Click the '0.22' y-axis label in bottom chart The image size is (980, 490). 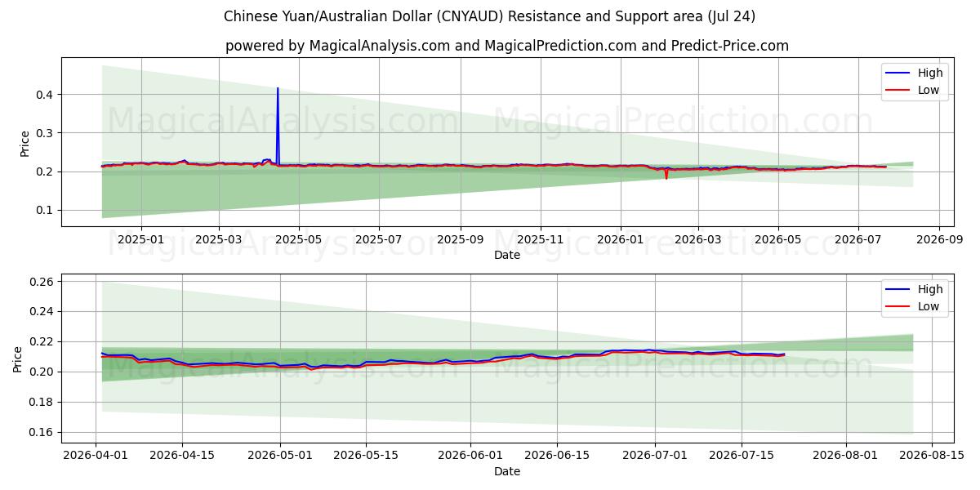(x=42, y=341)
